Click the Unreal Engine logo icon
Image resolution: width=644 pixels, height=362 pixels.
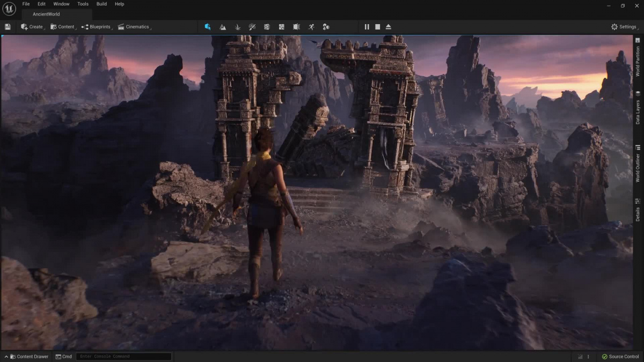(9, 10)
